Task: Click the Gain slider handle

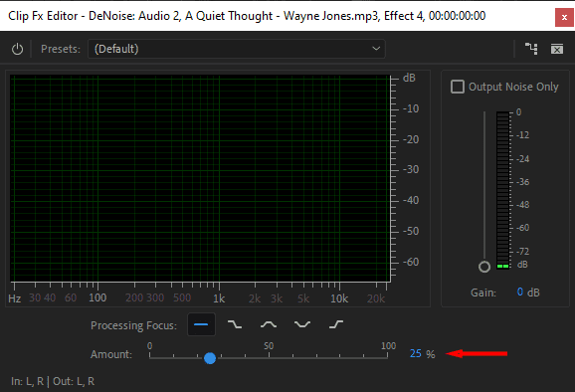Action: [484, 267]
